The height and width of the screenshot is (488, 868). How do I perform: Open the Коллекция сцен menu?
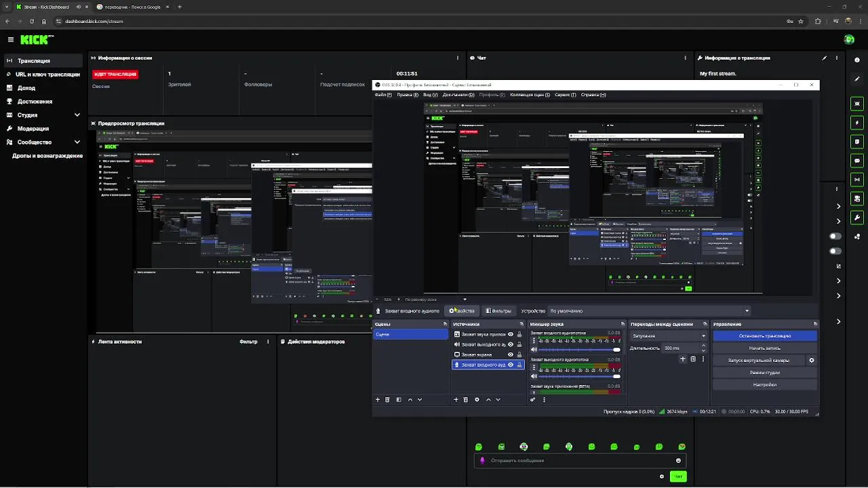click(530, 95)
